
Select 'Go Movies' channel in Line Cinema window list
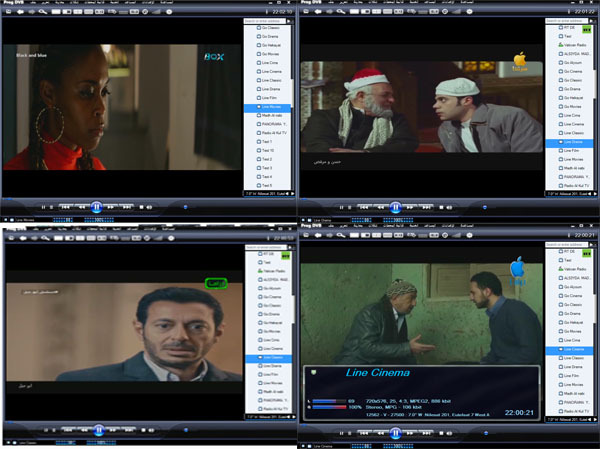572,331
